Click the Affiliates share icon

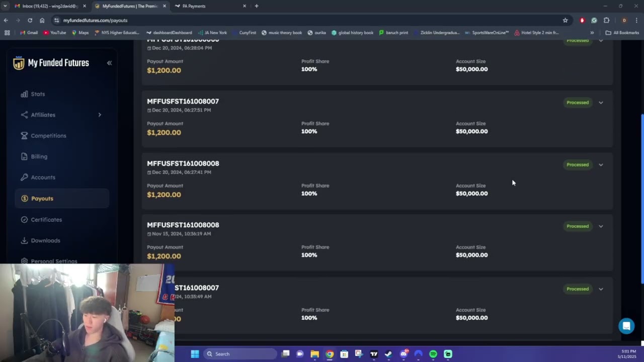click(24, 115)
